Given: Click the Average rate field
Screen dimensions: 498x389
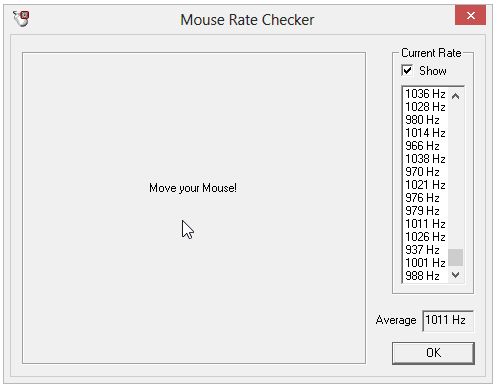Looking at the screenshot, I should (448, 320).
